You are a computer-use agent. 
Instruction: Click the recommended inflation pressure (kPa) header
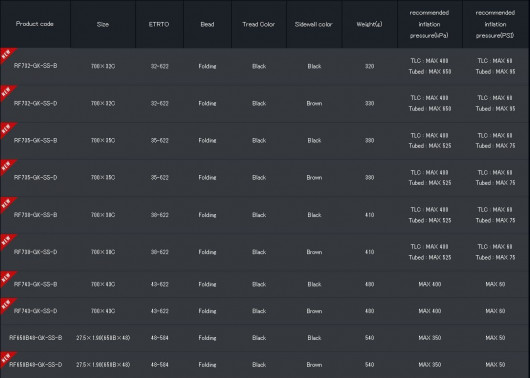429,24
